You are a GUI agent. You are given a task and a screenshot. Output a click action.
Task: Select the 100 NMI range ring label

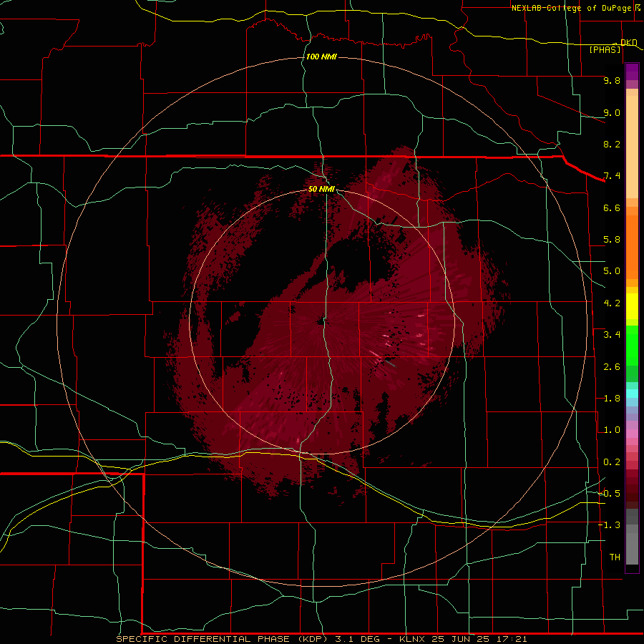[321, 57]
